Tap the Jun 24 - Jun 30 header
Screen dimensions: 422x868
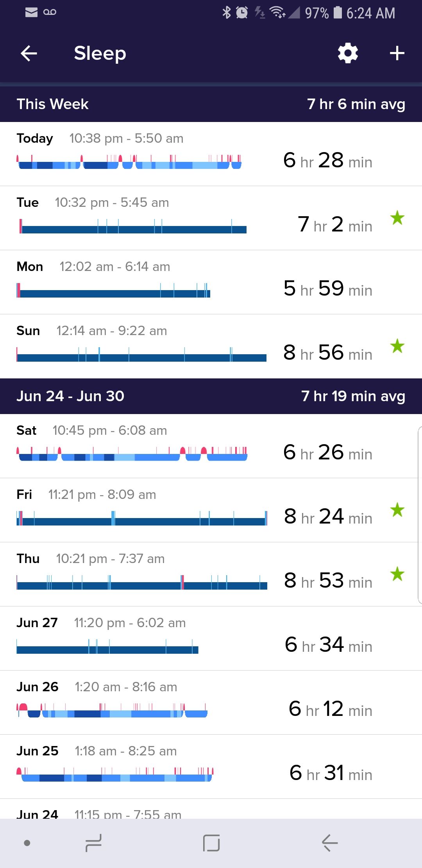tap(211, 396)
